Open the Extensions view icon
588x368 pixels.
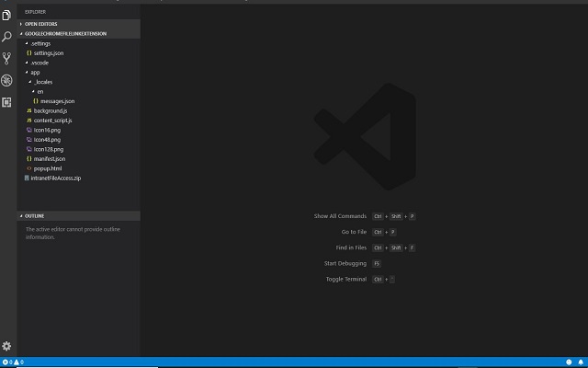[x=6, y=102]
